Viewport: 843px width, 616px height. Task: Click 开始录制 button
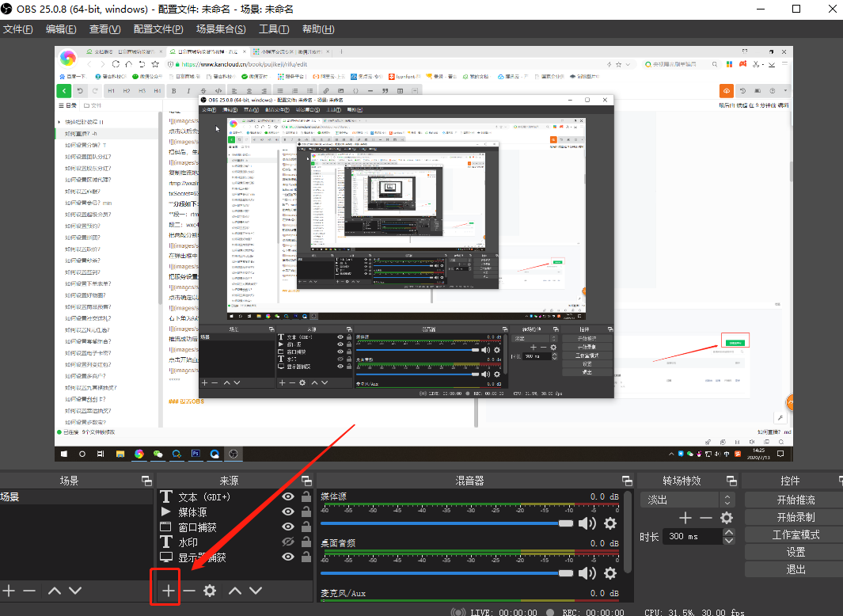[x=796, y=517]
